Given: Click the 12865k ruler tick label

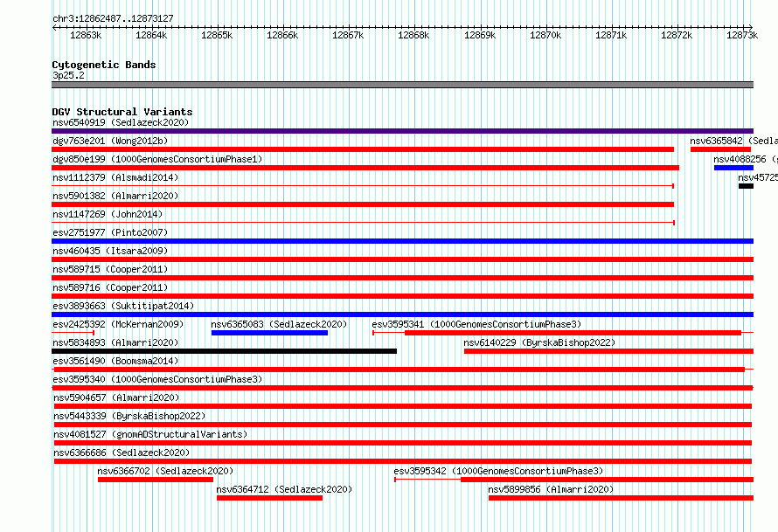Looking at the screenshot, I should (217, 35).
